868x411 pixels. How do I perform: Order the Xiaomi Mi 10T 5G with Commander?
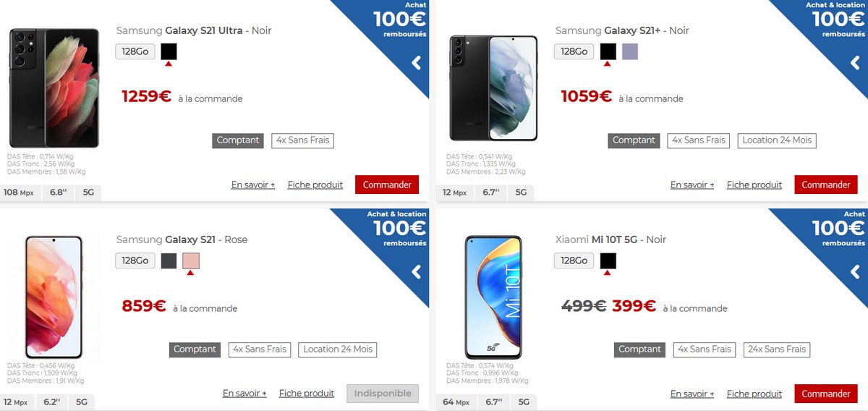tap(826, 394)
